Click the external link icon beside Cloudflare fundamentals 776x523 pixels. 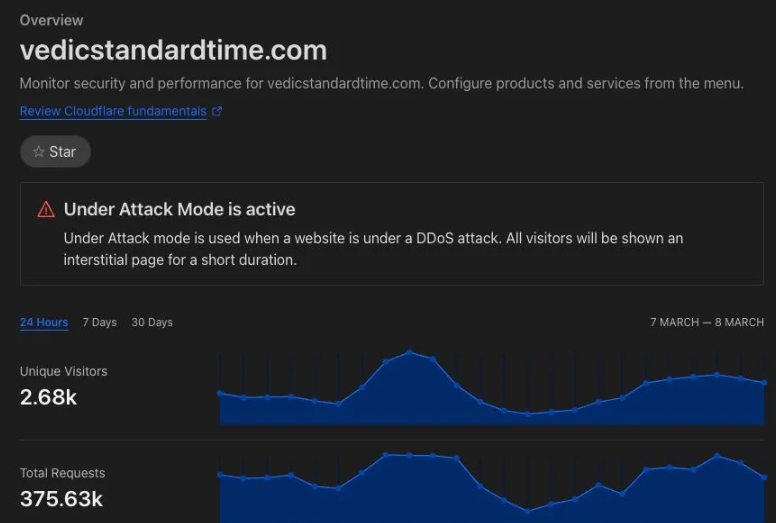pyautogui.click(x=217, y=111)
